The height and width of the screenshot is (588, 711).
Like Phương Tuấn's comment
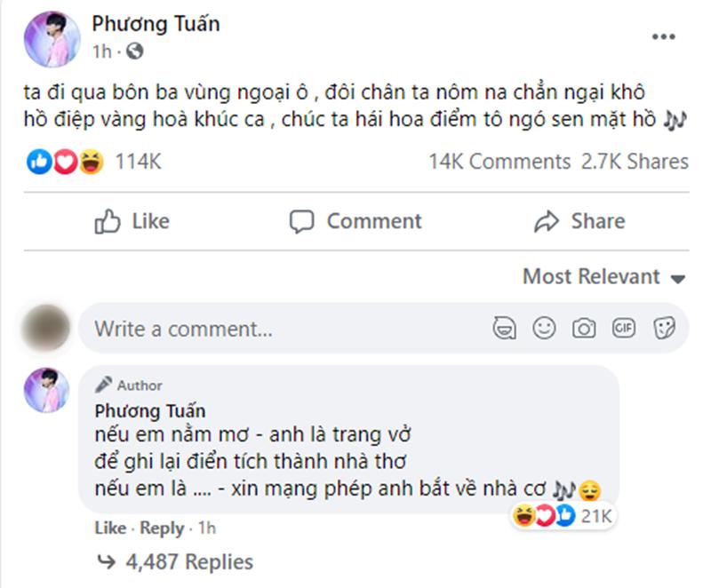pyautogui.click(x=110, y=528)
